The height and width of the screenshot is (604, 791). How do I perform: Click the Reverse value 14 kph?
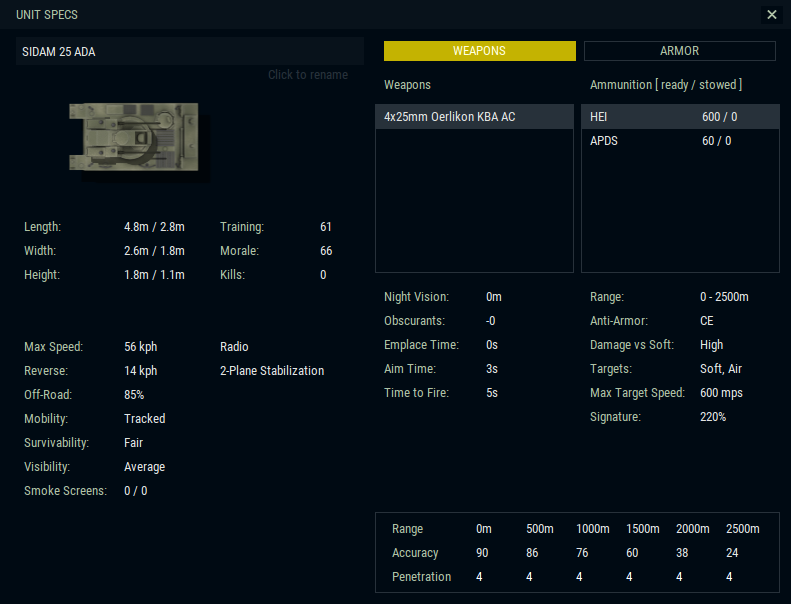click(x=141, y=371)
